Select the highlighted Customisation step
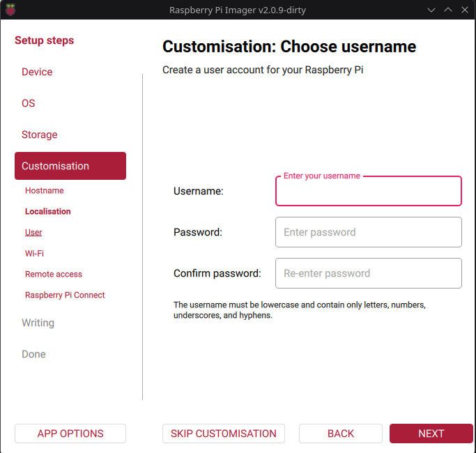This screenshot has height=453, width=476. (x=70, y=166)
